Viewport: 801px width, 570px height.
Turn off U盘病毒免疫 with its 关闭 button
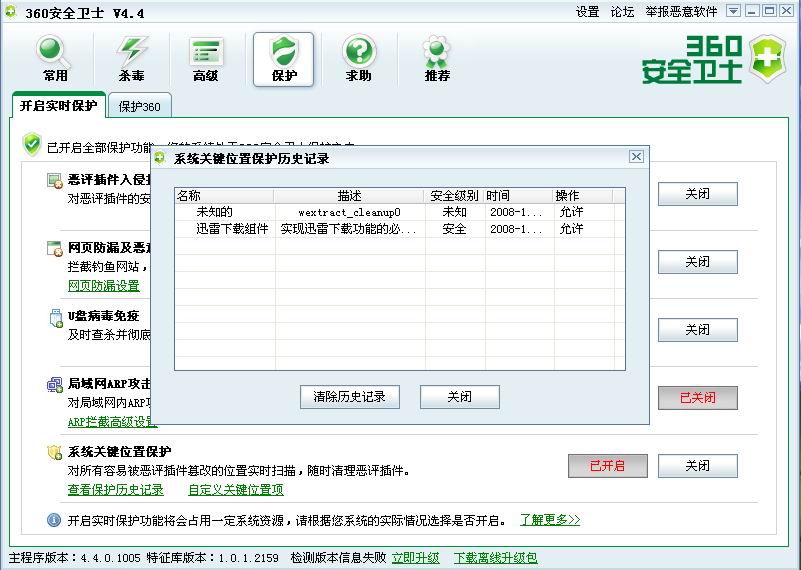(697, 330)
